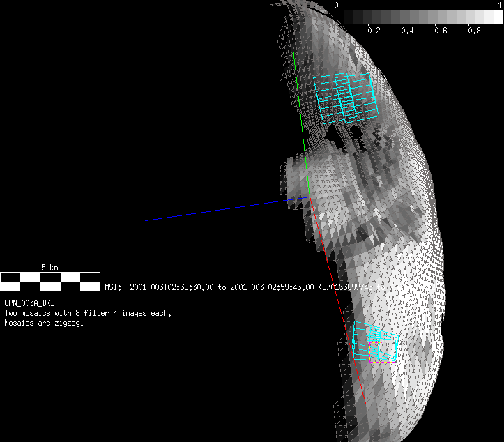Viewport: 504px width, 442px height.
Task: Click the 0.8 colorbar tick label
Action: click(x=474, y=31)
